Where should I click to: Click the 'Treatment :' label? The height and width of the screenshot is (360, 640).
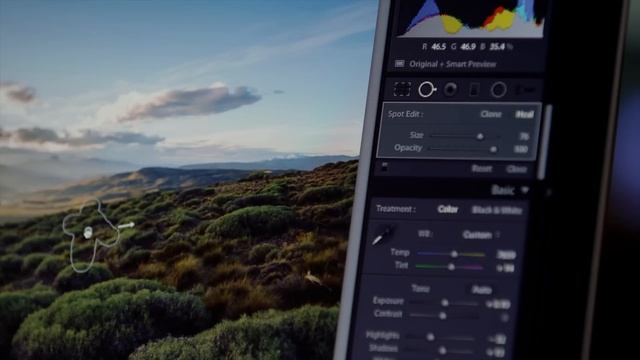tap(396, 209)
